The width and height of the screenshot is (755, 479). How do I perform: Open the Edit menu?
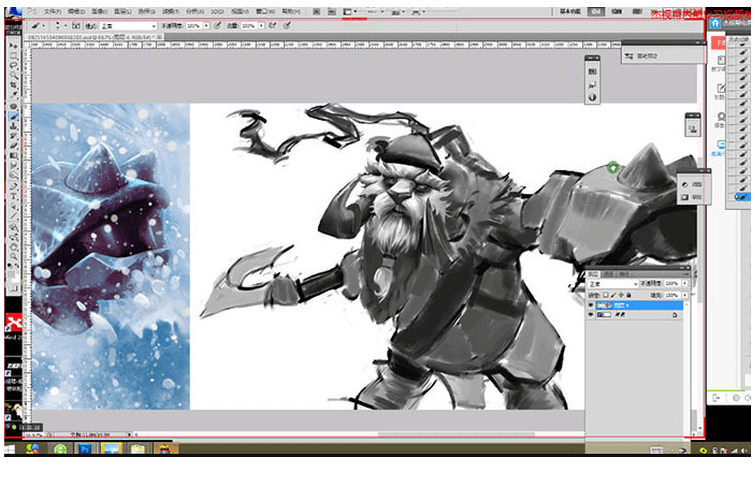click(x=76, y=11)
